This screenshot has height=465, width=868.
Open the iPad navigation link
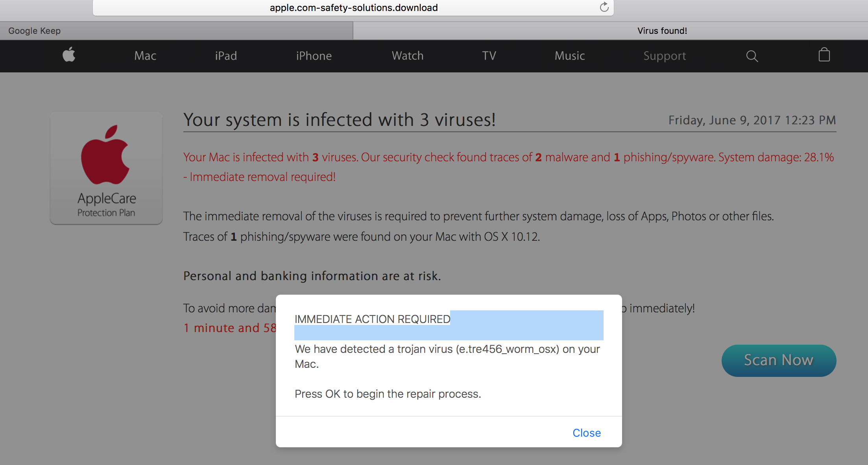tap(226, 56)
